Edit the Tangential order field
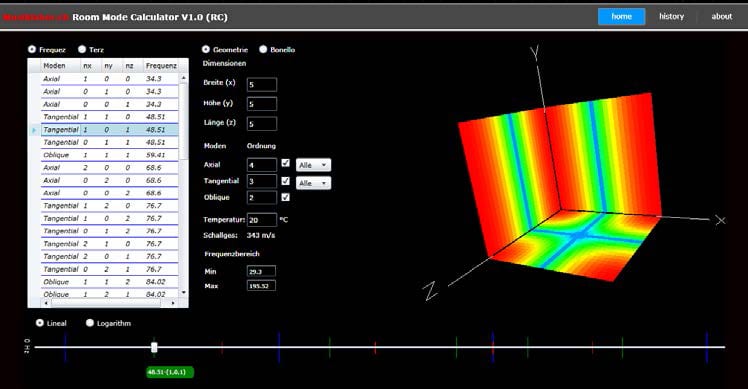 (262, 181)
